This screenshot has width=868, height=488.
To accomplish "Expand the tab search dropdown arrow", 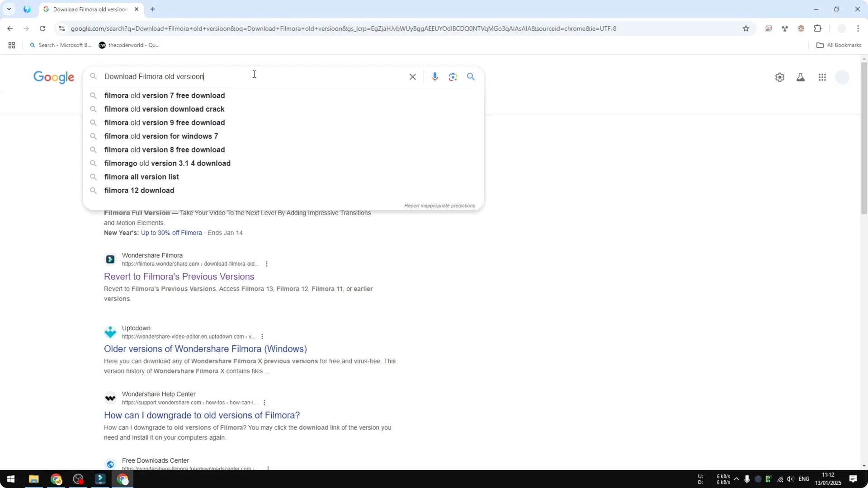I will 9,9.
